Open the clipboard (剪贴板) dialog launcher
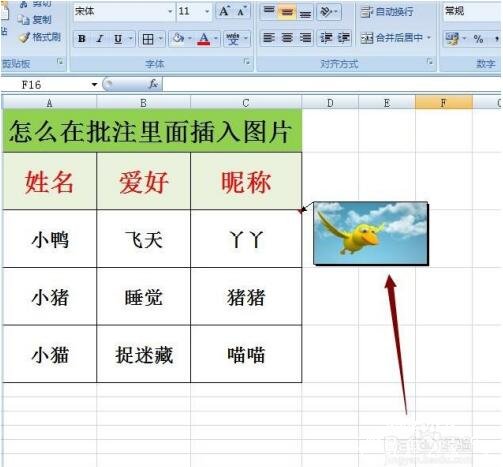This screenshot has height=467, width=503. (60, 61)
